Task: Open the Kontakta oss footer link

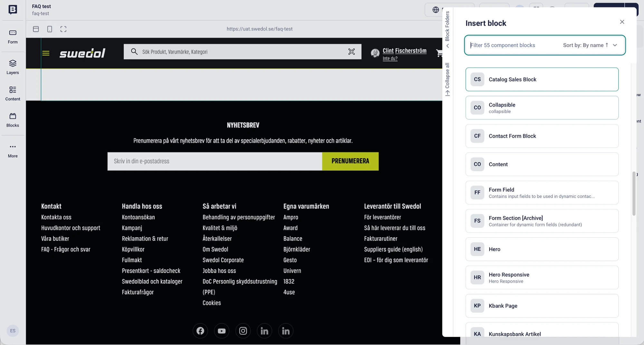Action: pyautogui.click(x=56, y=217)
